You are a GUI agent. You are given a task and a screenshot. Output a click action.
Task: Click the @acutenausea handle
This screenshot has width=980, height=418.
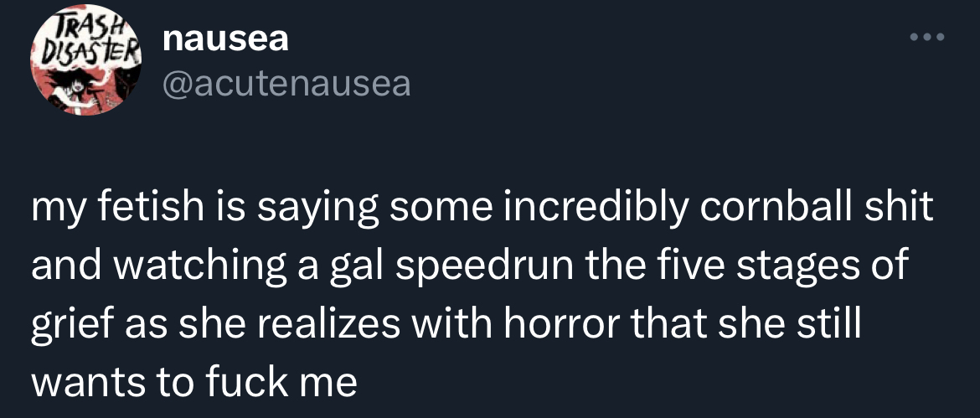pos(286,83)
